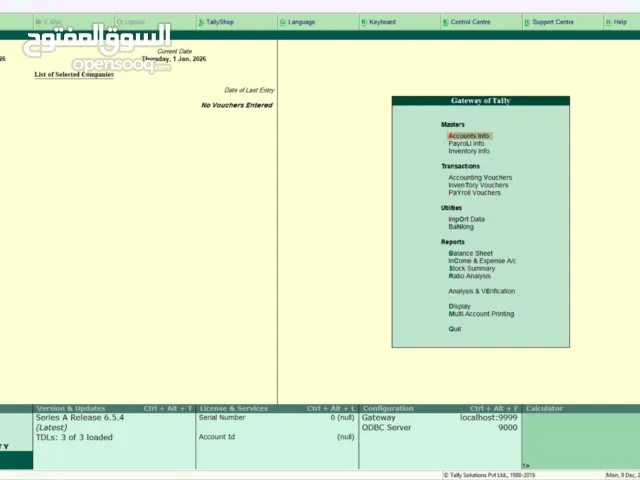Click the Upload top bar button
The image size is (640, 480).
[155, 22]
